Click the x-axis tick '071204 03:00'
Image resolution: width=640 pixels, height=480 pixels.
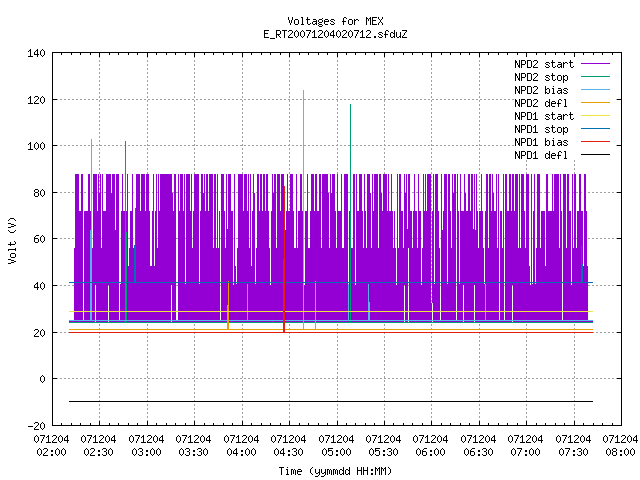click(146, 446)
